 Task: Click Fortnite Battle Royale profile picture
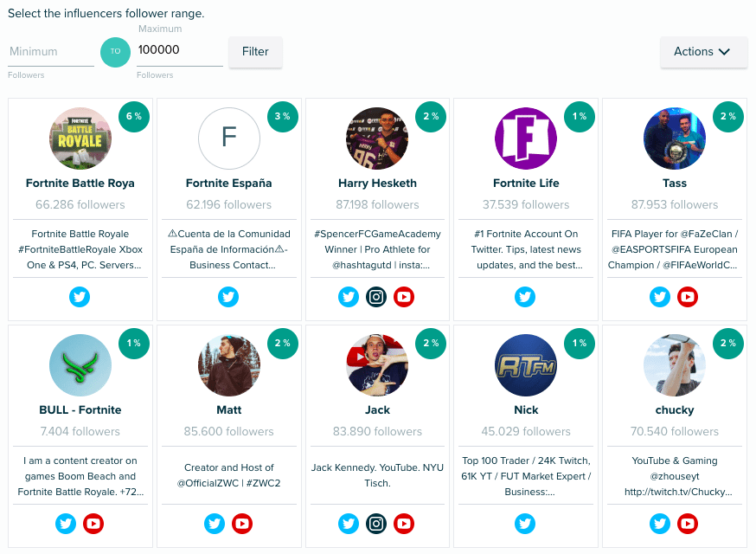click(x=80, y=138)
